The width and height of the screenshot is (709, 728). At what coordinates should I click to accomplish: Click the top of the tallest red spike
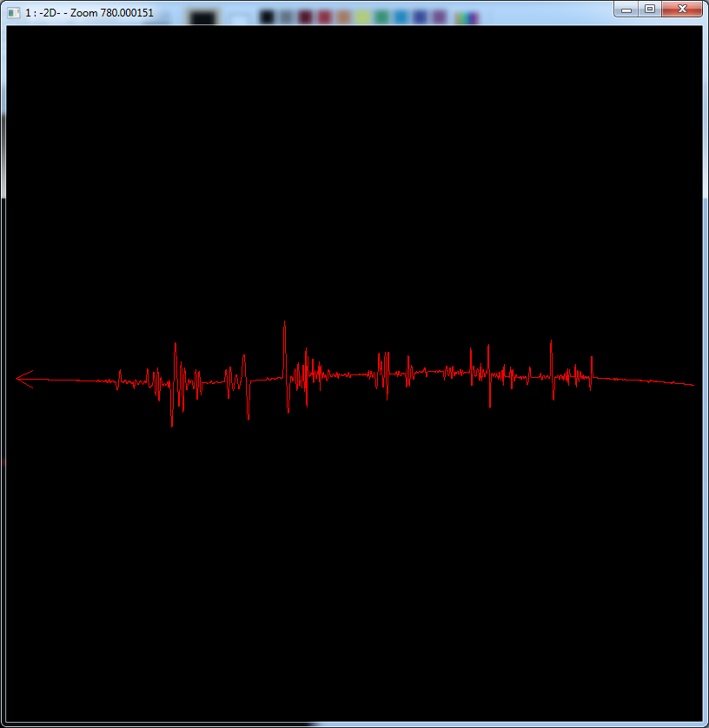point(284,324)
